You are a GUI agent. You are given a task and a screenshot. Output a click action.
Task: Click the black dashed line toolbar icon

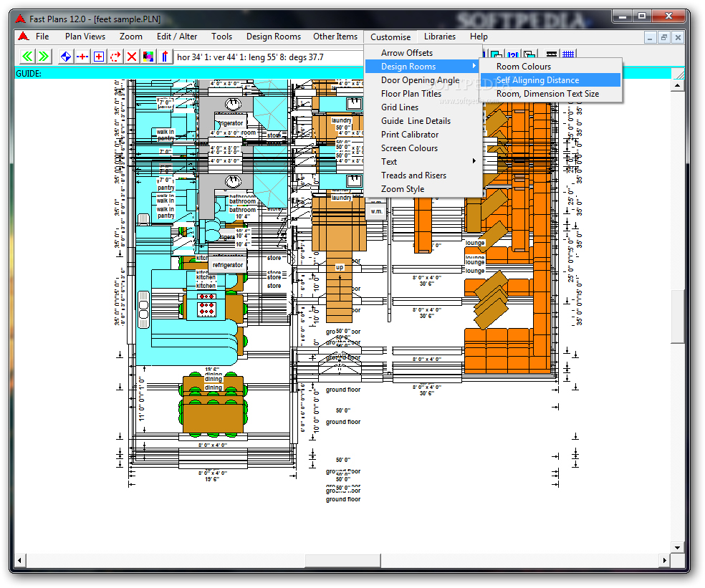pos(552,54)
